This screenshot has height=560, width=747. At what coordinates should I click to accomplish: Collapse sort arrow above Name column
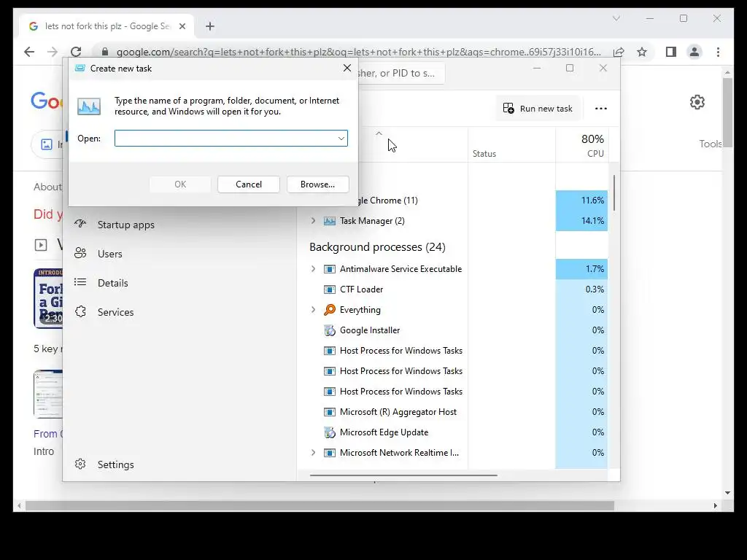click(x=379, y=134)
